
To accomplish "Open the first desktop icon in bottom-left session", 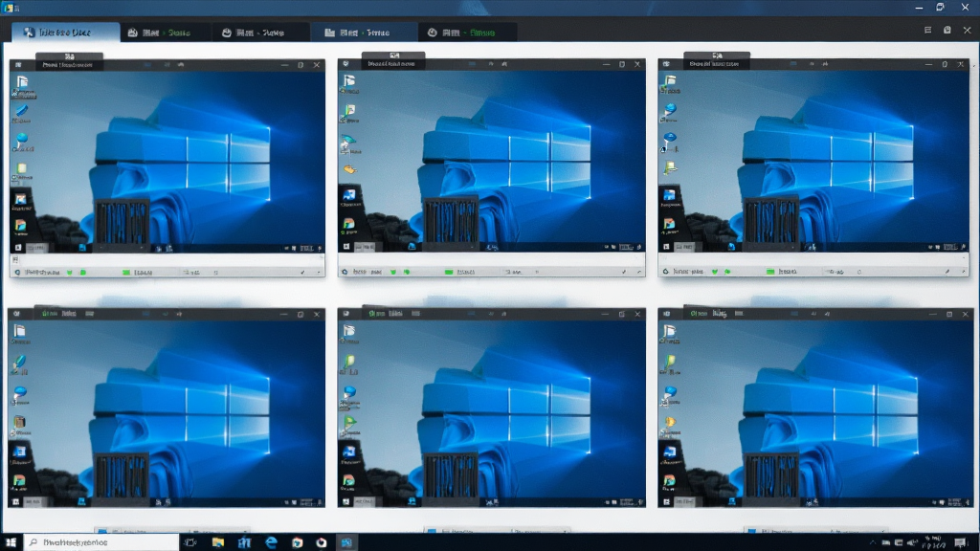I will (x=20, y=334).
